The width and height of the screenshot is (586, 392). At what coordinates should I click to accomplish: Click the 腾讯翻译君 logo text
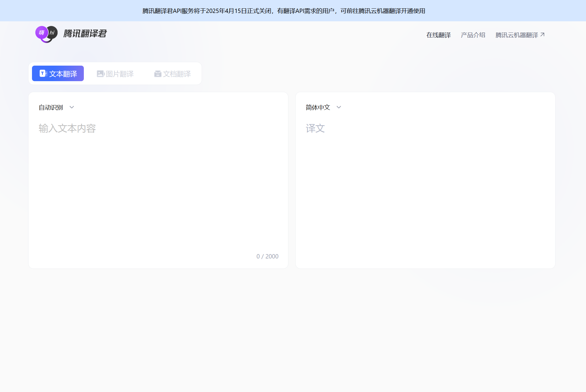click(x=84, y=34)
